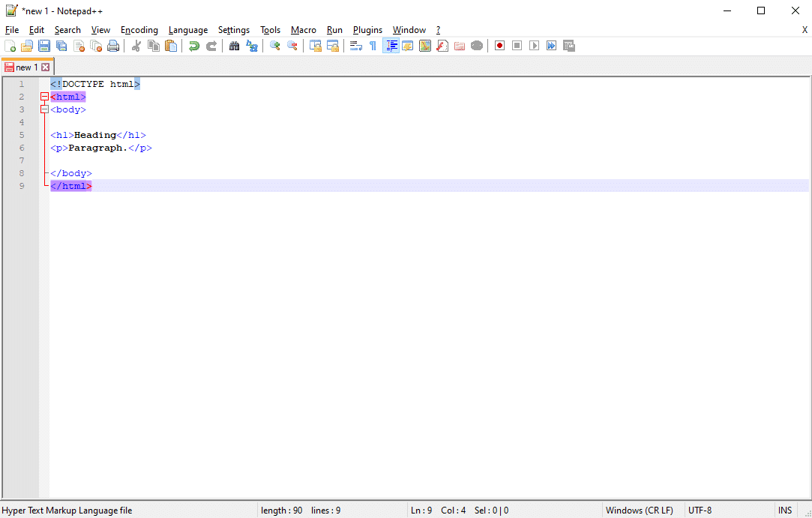Run the macro multiple times
This screenshot has width=812, height=518.
pos(551,46)
